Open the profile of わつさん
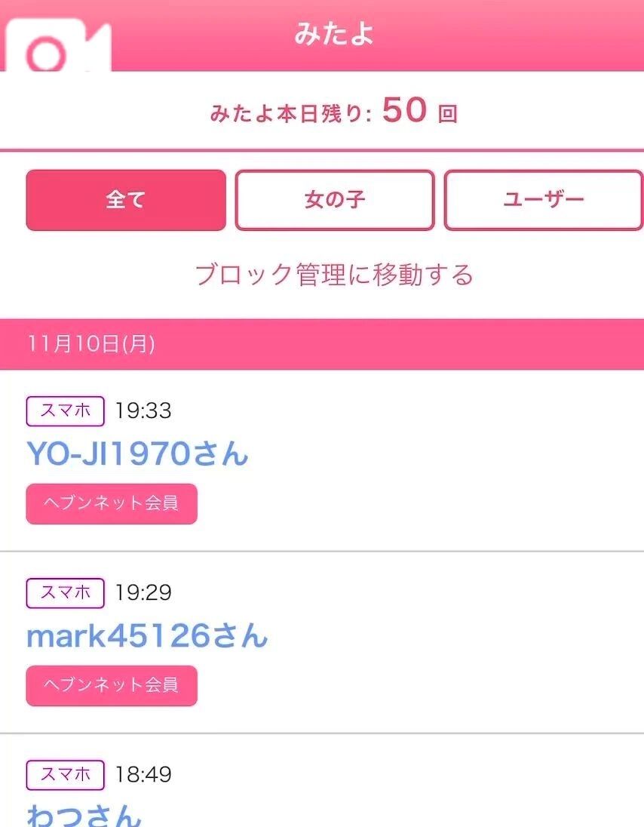 [83, 815]
